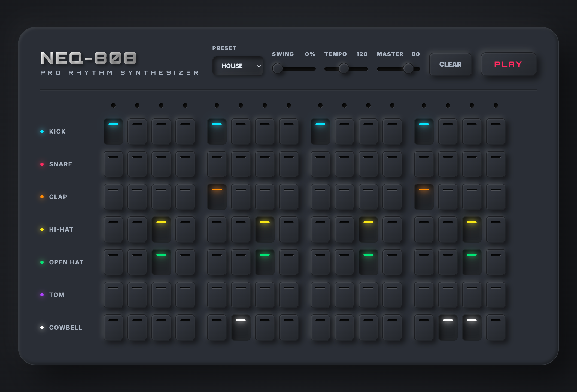
Task: Click the TOM track label
Action: point(57,295)
